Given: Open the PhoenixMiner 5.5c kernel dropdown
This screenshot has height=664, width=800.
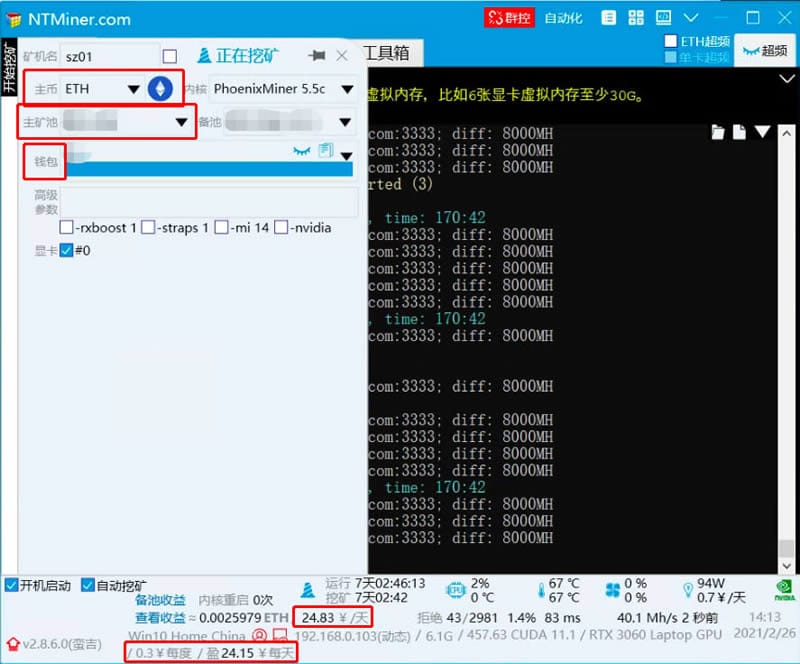Looking at the screenshot, I should pyautogui.click(x=347, y=89).
